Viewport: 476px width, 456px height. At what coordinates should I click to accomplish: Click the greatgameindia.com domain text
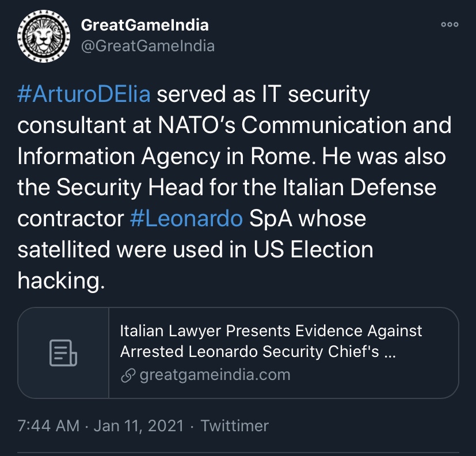[215, 375]
